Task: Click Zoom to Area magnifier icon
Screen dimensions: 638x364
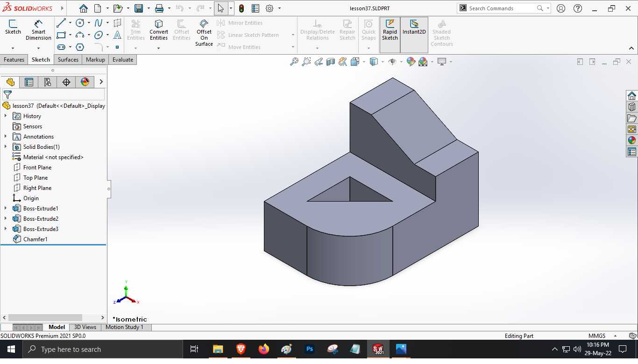Action: [306, 62]
